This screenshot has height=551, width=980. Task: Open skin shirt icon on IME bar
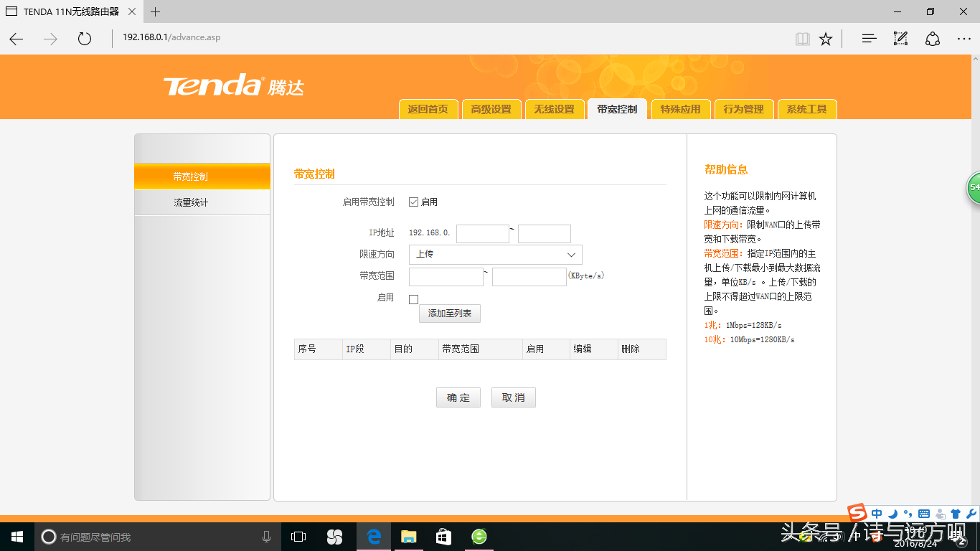956,514
